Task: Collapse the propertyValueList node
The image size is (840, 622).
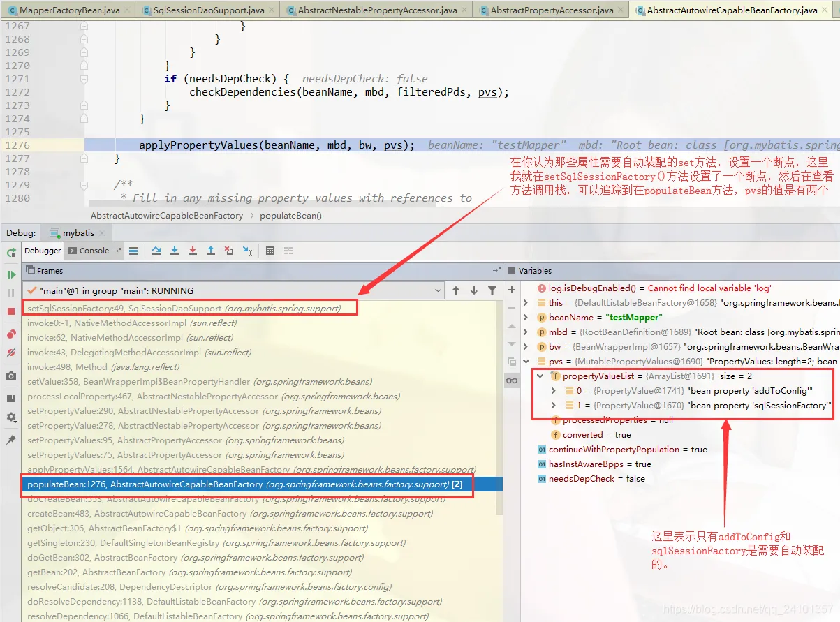Action: 540,376
